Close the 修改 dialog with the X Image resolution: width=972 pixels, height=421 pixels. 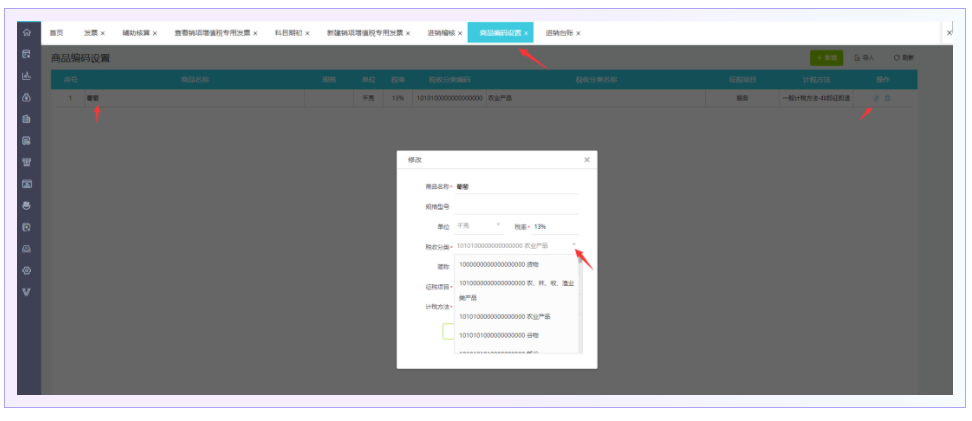(586, 159)
